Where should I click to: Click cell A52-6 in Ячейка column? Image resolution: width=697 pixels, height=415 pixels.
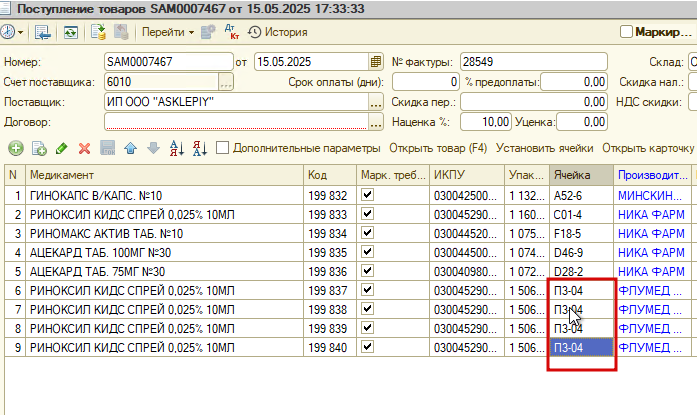(581, 196)
